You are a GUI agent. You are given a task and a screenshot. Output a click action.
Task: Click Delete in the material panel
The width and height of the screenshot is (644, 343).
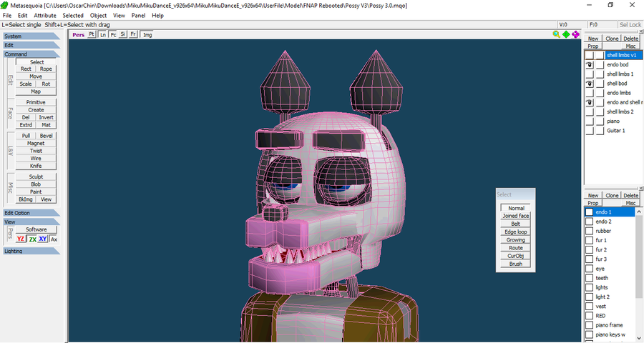tap(630, 195)
